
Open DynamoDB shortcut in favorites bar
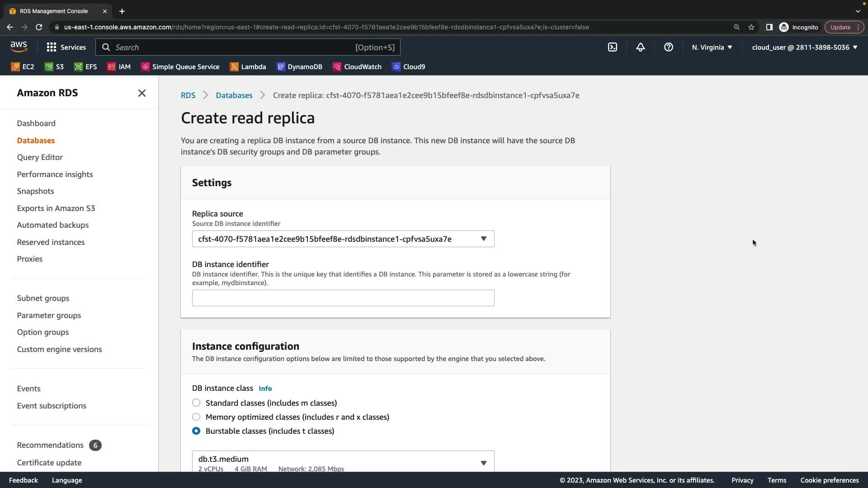pyautogui.click(x=299, y=67)
